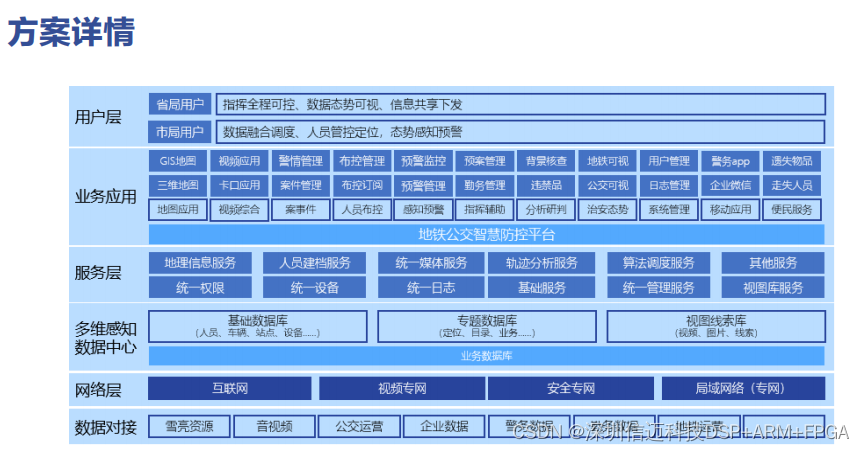Click the 算法调度服务 box
The height and width of the screenshot is (451, 865).
click(658, 263)
